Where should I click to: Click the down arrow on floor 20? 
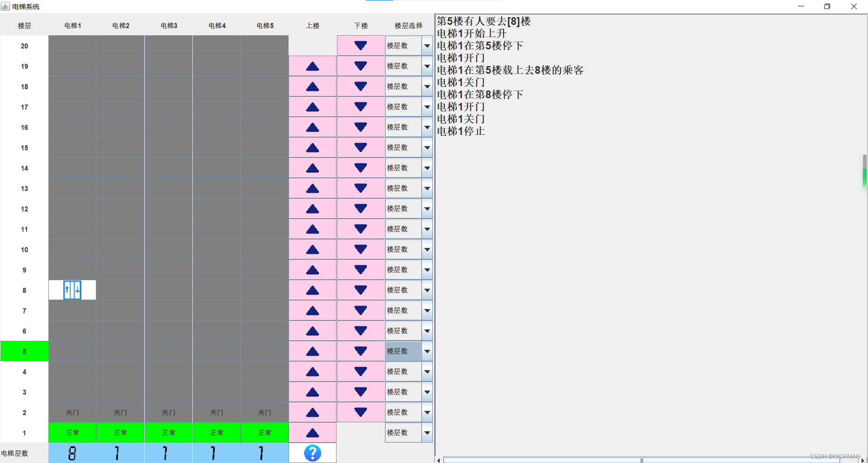pyautogui.click(x=360, y=46)
